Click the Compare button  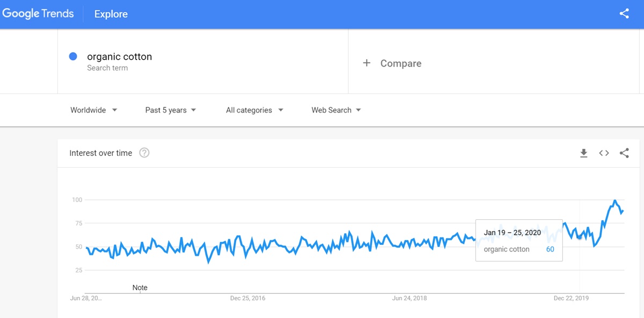[x=400, y=63]
